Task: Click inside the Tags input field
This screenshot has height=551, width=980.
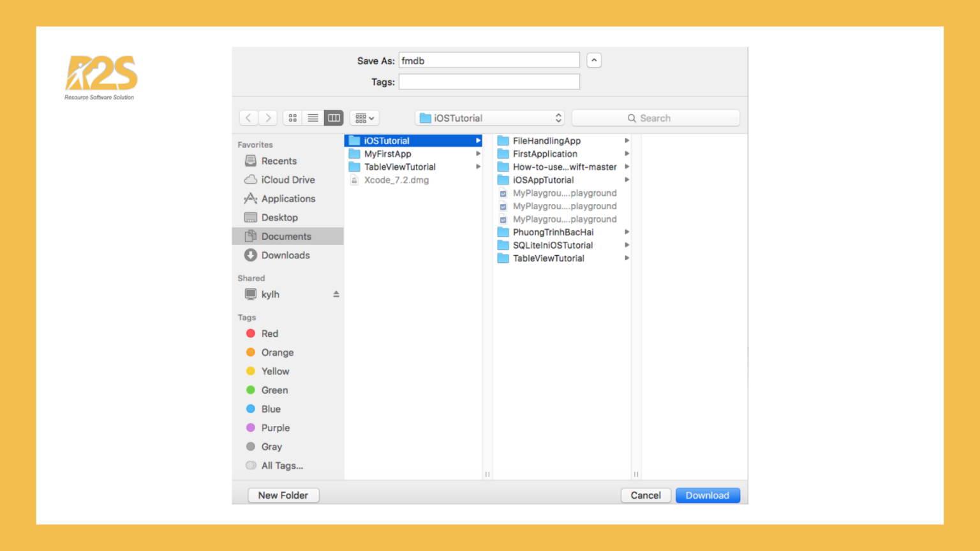Action: tap(489, 82)
